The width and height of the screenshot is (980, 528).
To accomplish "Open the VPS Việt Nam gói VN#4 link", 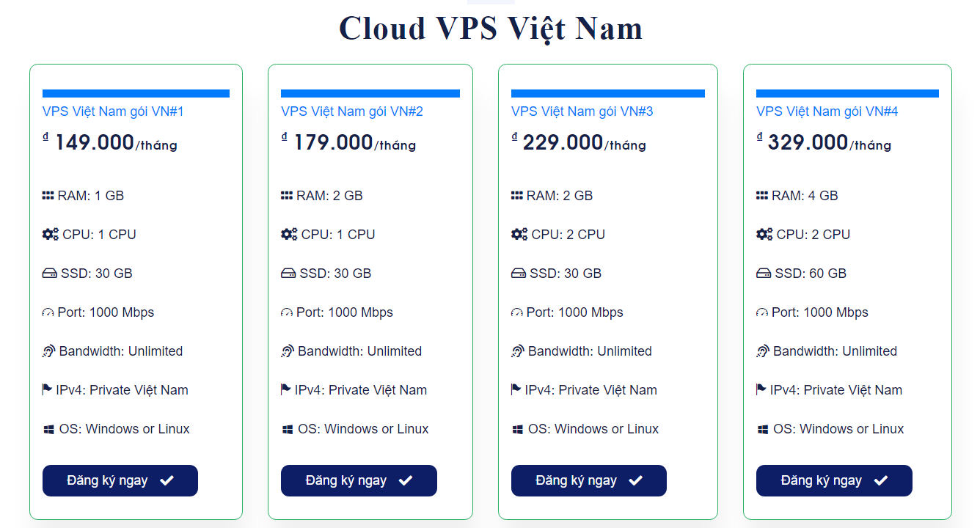I will coord(827,111).
